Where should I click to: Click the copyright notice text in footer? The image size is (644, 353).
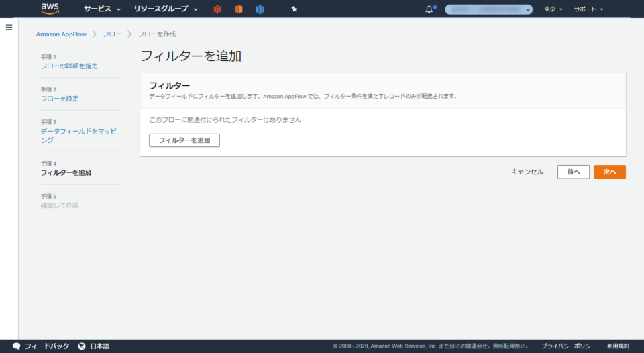pos(431,346)
